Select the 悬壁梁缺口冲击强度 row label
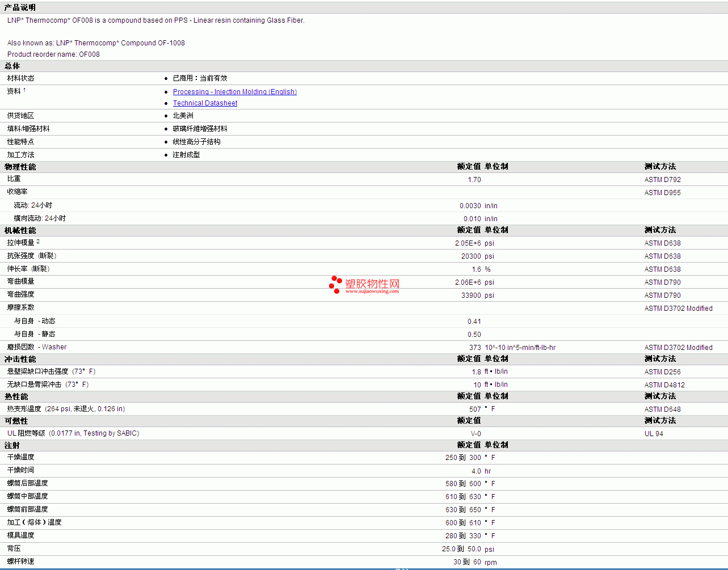728x570 pixels. (x=51, y=371)
